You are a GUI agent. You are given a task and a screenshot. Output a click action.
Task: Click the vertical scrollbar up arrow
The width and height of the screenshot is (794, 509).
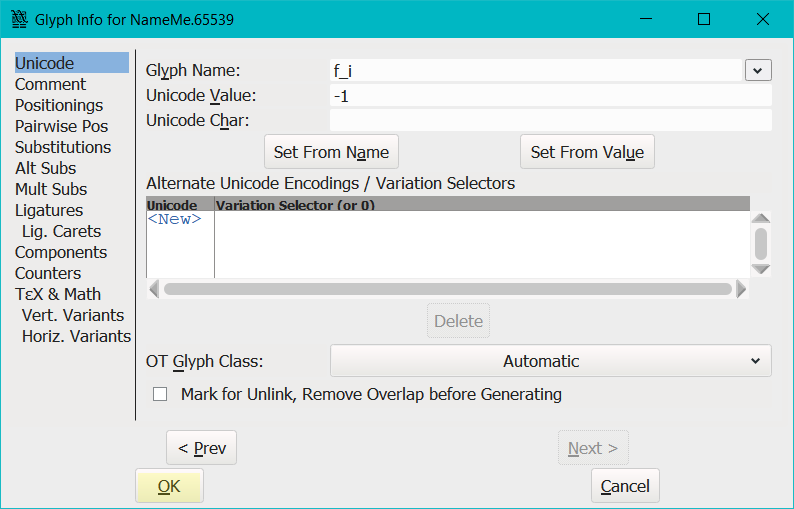(x=761, y=218)
